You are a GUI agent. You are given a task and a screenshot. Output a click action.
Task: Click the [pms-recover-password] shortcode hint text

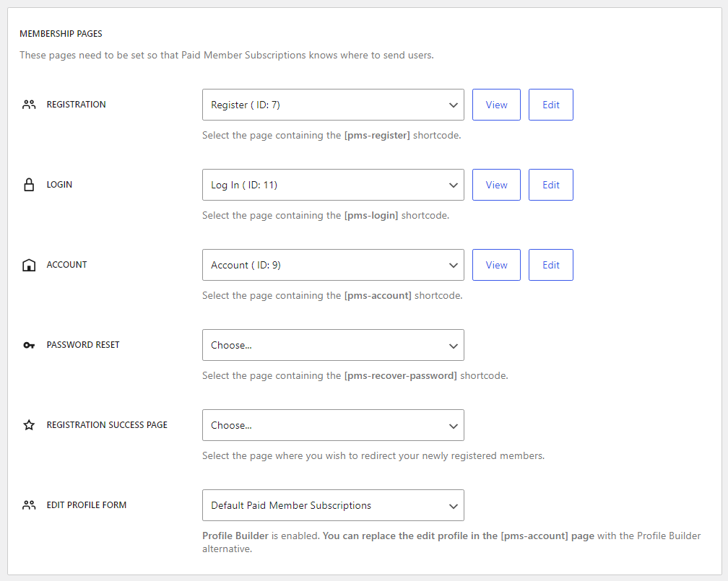click(355, 376)
